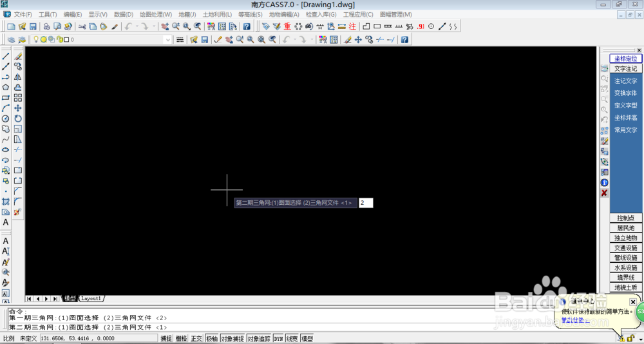Click the Print printer icon
This screenshot has width=644, height=344.
pos(47,26)
